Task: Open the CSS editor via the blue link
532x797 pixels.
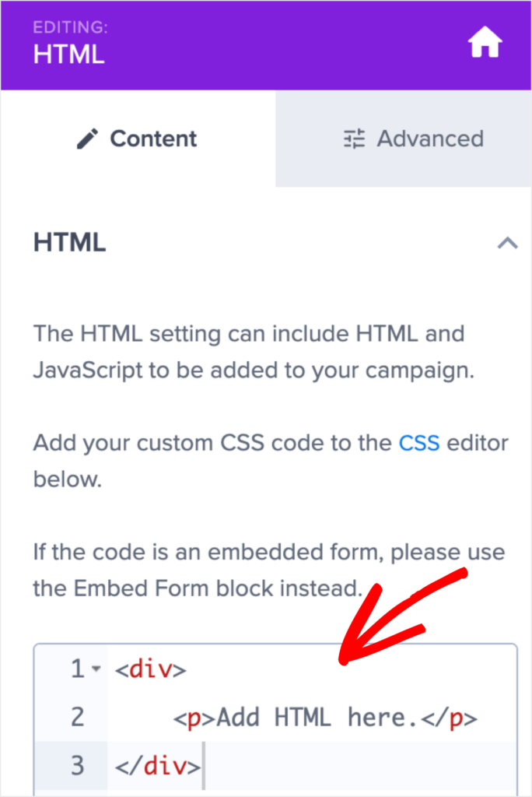Action: pos(419,442)
